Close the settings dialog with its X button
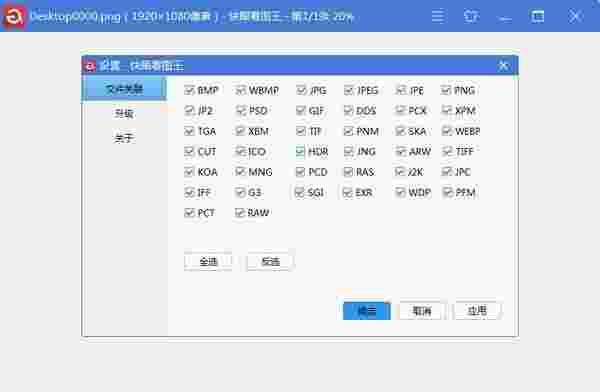 coord(504,66)
